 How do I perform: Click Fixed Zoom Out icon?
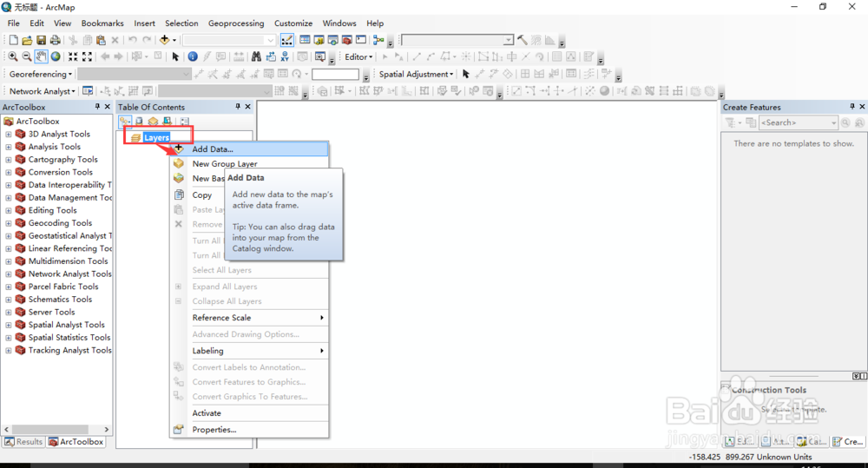[x=87, y=56]
